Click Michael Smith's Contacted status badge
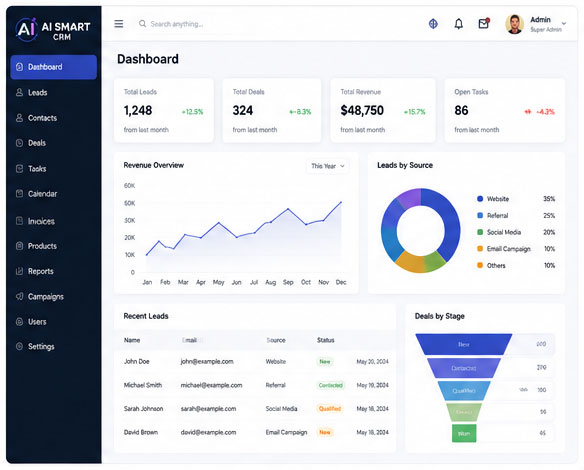 330,385
